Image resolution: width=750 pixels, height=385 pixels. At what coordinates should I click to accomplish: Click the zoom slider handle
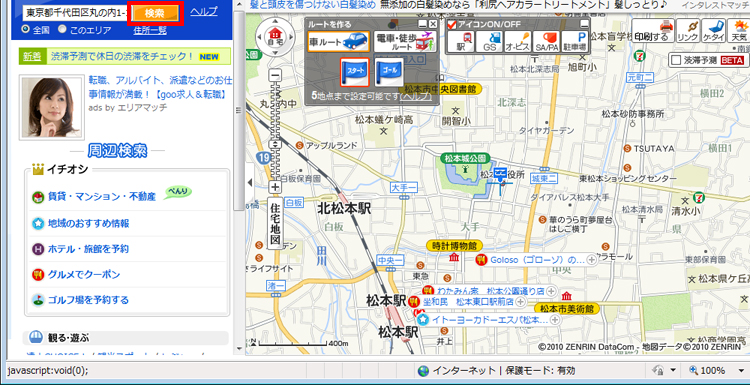pos(276,144)
